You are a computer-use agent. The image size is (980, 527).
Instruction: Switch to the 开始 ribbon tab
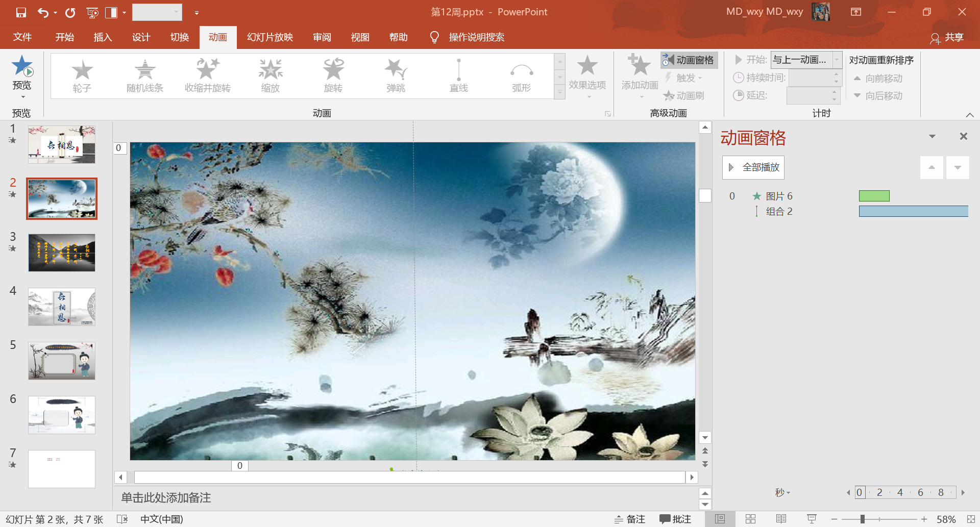pyautogui.click(x=65, y=37)
